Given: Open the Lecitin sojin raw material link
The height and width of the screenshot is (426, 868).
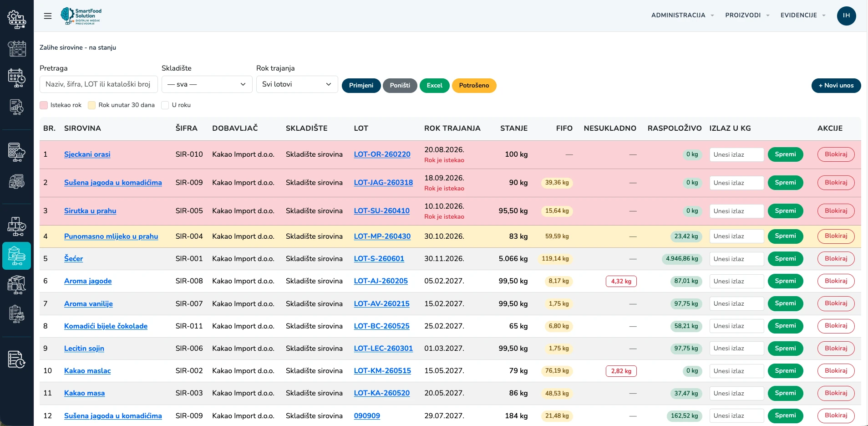Looking at the screenshot, I should click(84, 349).
